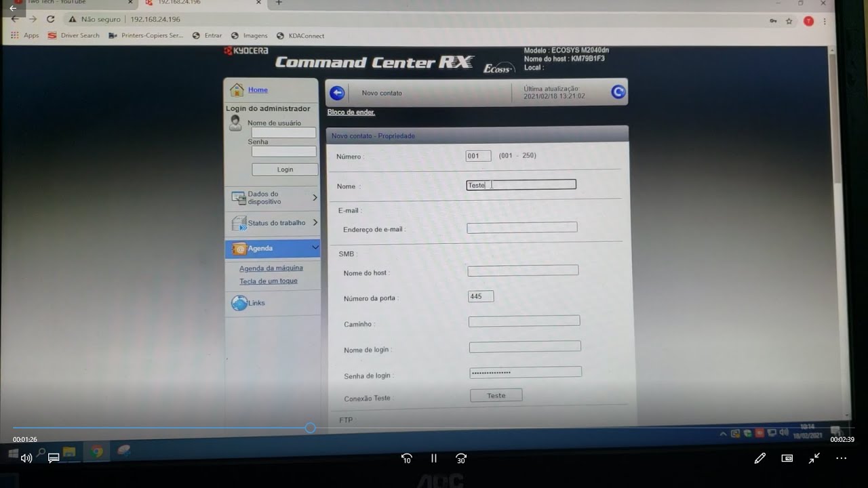
Task: Click the Bloco de ender. link
Action: click(351, 112)
